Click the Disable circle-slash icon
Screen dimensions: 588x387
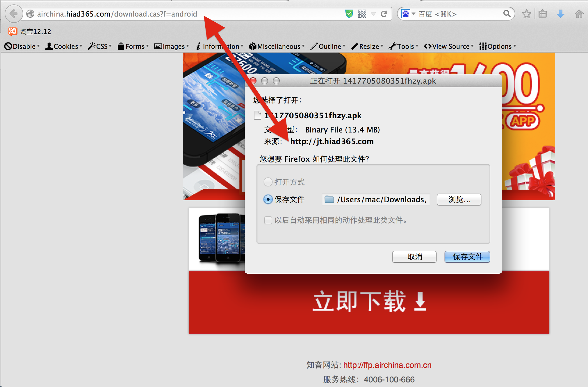click(x=8, y=46)
